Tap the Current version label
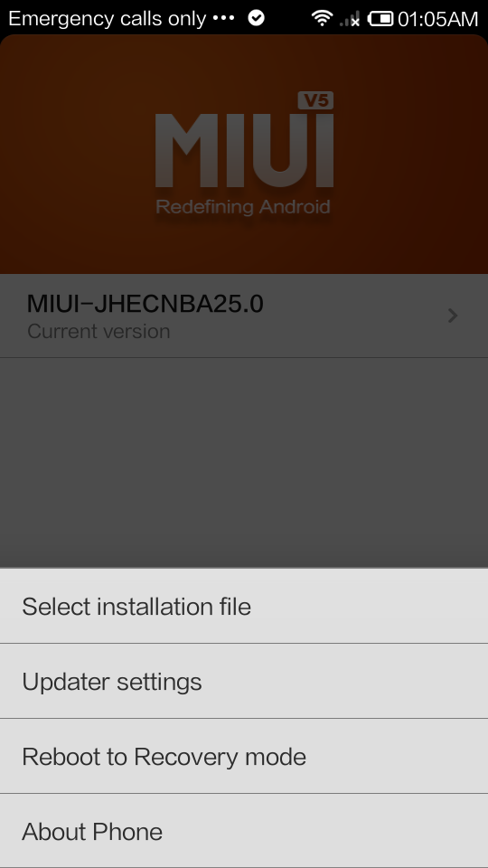Image resolution: width=488 pixels, height=868 pixels. pos(99,331)
